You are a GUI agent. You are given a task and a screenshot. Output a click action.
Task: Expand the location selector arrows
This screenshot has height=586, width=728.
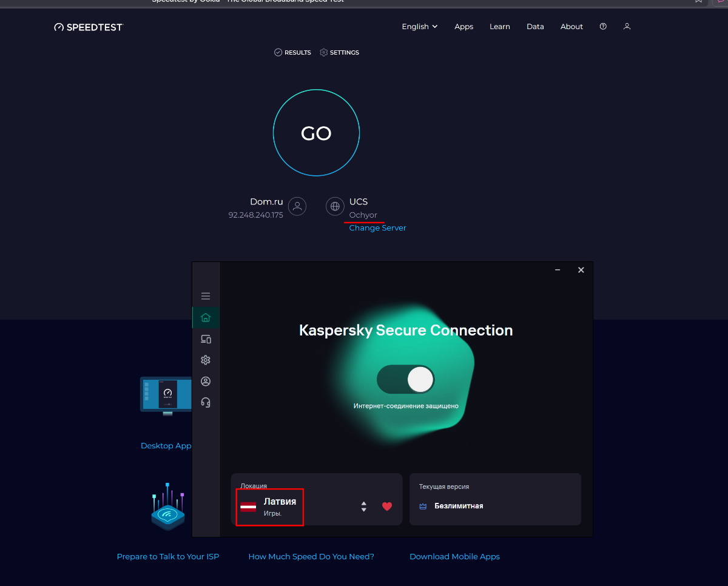(363, 507)
